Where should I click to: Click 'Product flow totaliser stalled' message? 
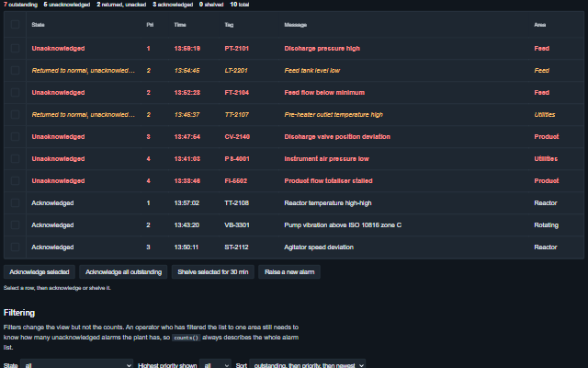(329, 180)
